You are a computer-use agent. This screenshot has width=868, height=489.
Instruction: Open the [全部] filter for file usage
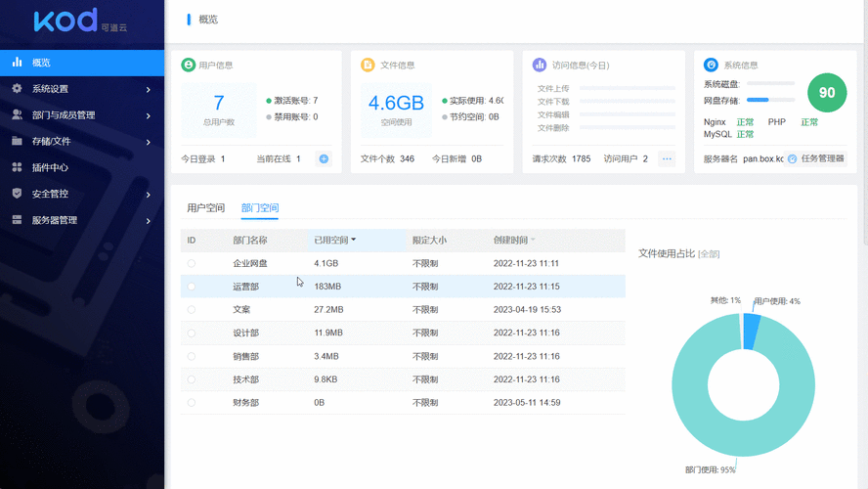pos(709,254)
